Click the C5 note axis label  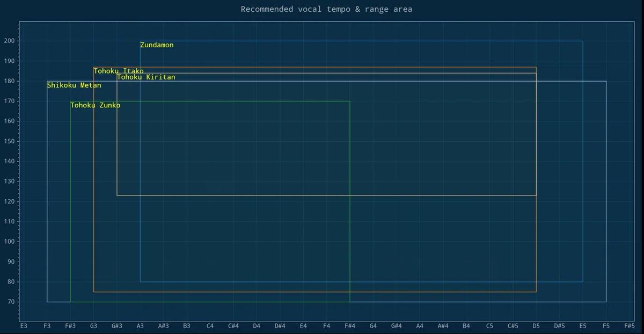tap(489, 326)
